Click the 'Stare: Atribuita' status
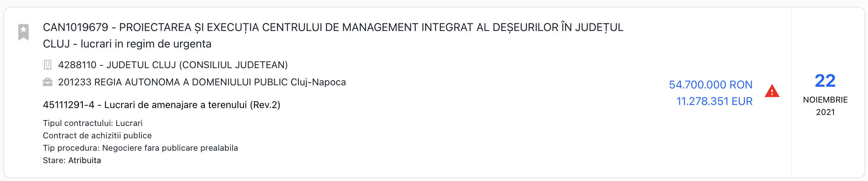868x181 pixels. 72,160
